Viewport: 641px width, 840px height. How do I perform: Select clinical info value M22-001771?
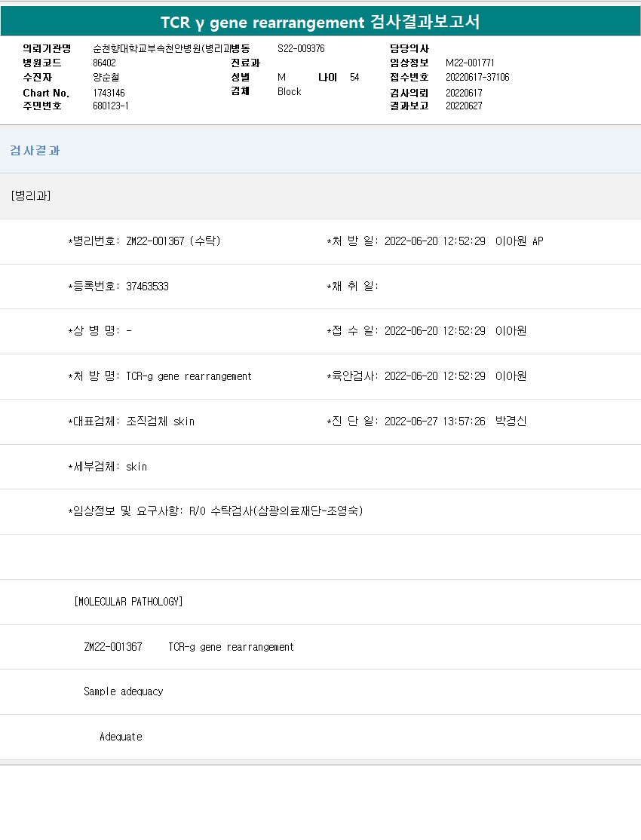(x=470, y=63)
